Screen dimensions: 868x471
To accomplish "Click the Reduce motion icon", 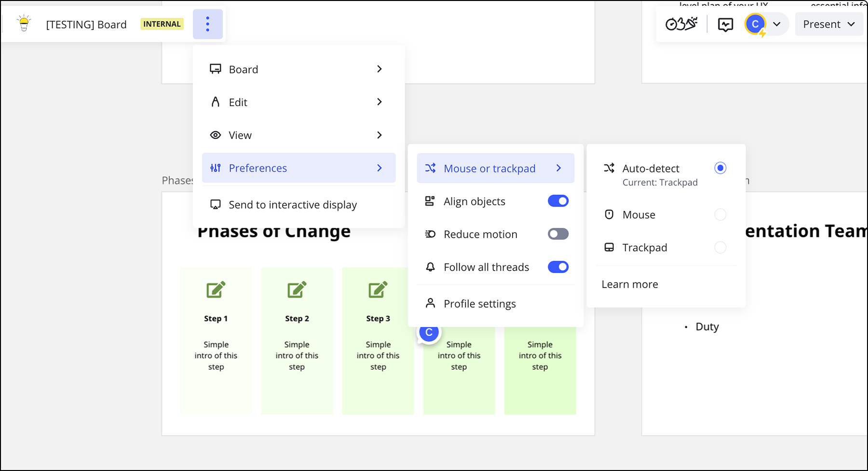I will point(430,234).
